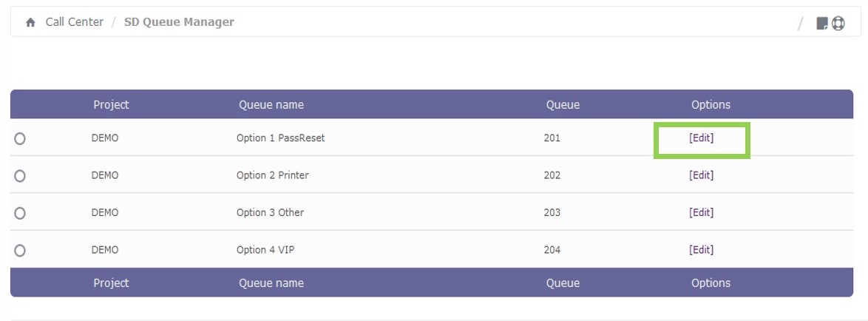
Task: Edit the Option 1 PassReset queue
Action: click(701, 138)
